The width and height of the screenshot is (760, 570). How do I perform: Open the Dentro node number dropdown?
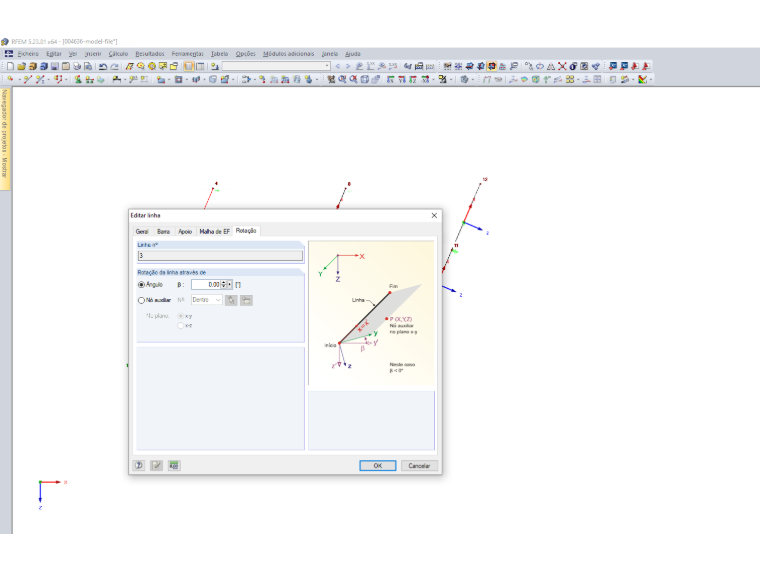click(x=207, y=300)
